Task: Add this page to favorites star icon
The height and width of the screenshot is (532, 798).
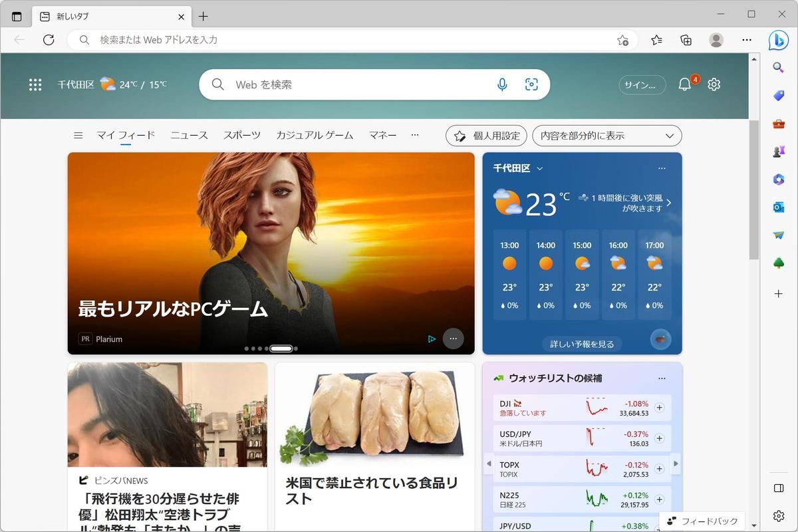Action: [x=622, y=40]
